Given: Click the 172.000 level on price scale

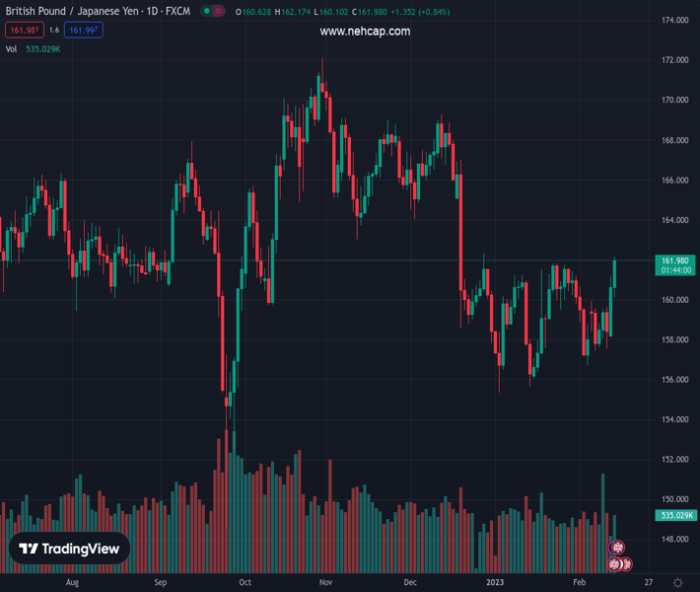Looking at the screenshot, I should click(x=675, y=60).
